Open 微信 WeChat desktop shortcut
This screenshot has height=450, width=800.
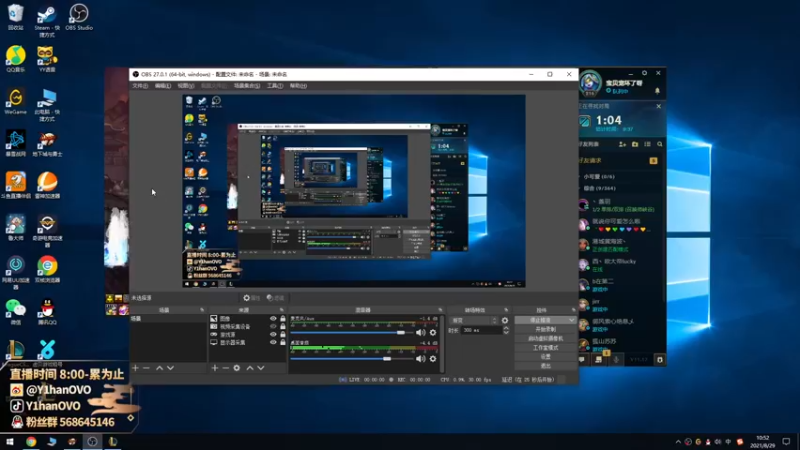pyautogui.click(x=15, y=311)
